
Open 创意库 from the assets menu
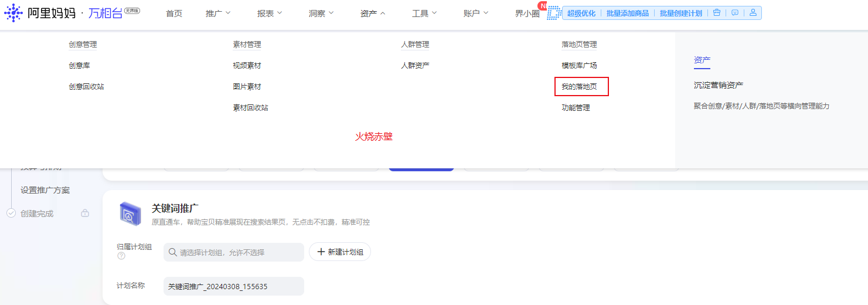[79, 66]
